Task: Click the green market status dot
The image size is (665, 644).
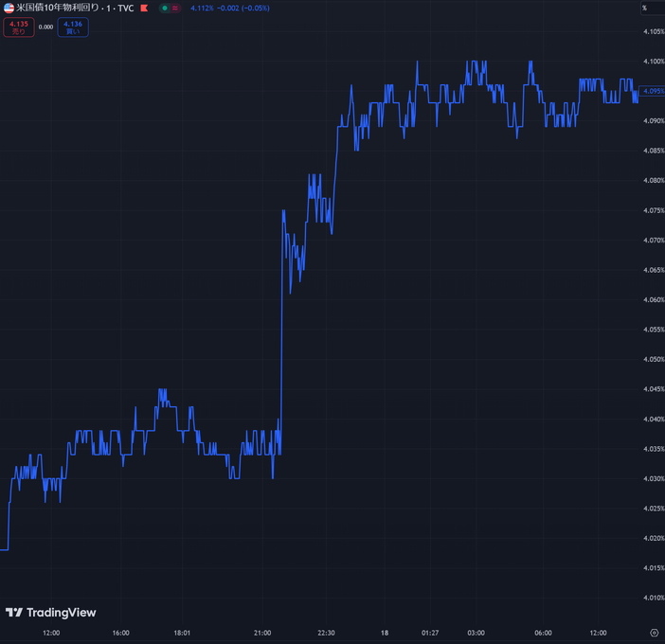Action: tap(165, 8)
